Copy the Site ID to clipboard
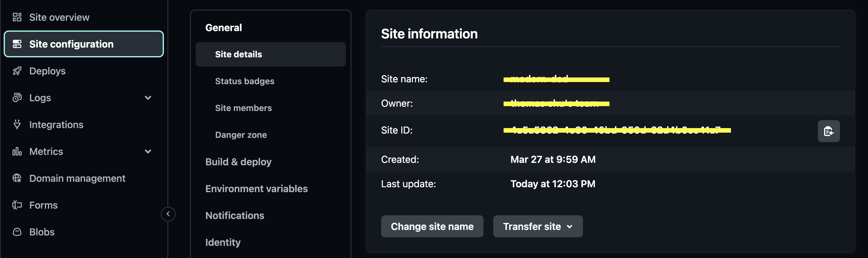 (828, 131)
